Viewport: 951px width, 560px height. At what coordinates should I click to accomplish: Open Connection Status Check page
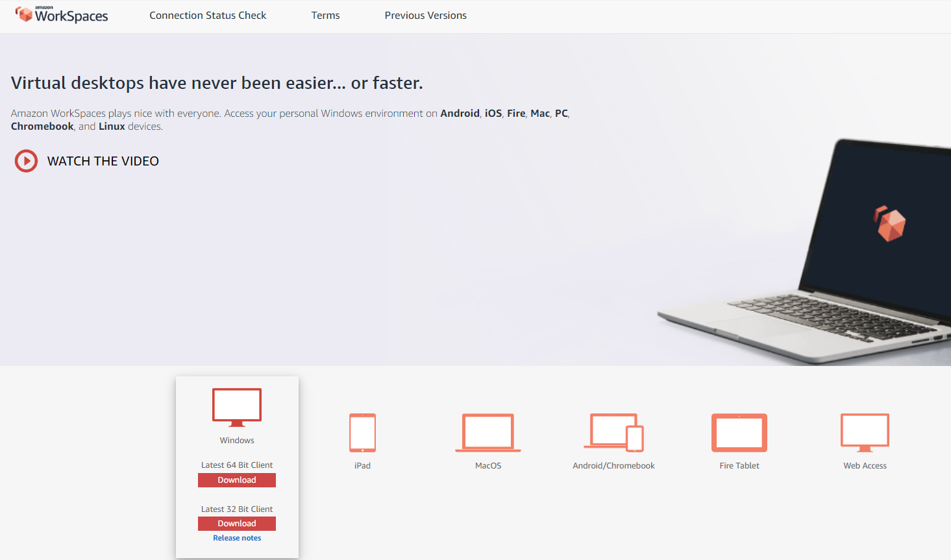pyautogui.click(x=208, y=16)
